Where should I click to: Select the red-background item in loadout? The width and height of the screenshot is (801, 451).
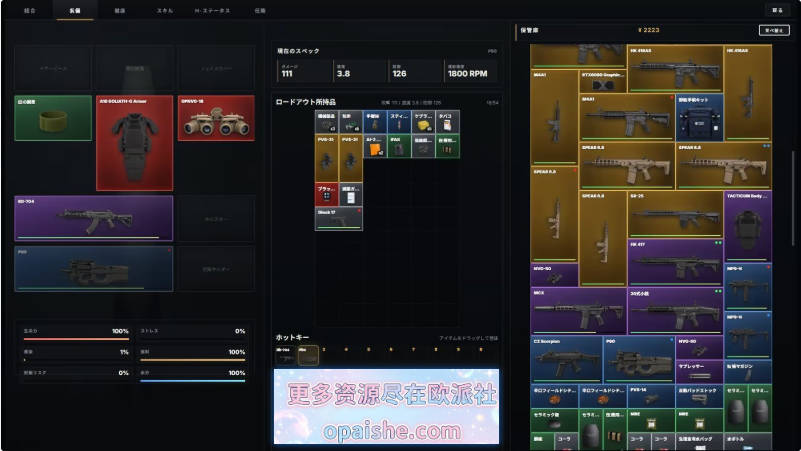coord(327,194)
